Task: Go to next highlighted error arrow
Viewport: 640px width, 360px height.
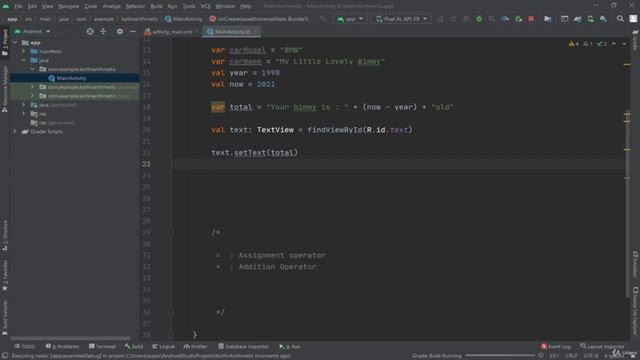Action: point(624,44)
